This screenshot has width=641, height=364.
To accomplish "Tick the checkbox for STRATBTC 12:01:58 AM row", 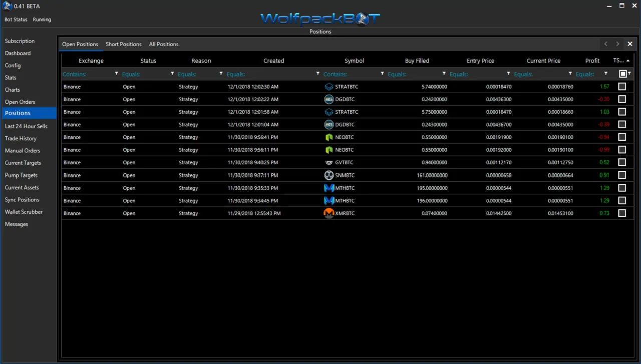I will [622, 112].
